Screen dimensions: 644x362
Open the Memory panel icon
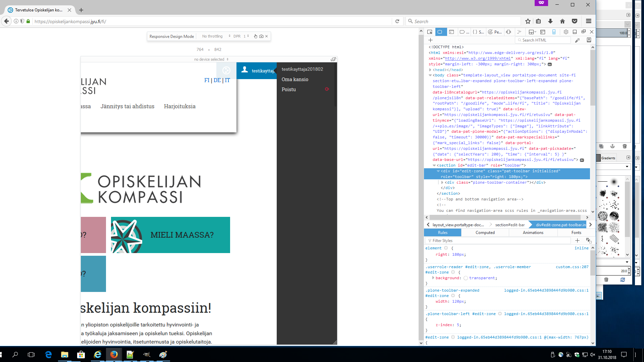508,32
